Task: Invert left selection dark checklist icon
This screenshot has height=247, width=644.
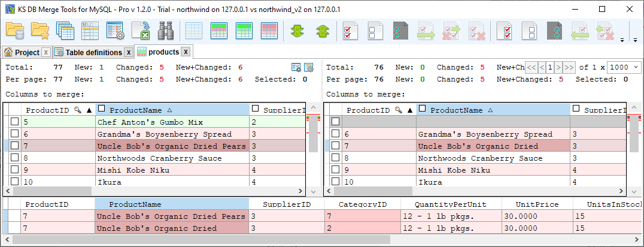Action: 401,31
